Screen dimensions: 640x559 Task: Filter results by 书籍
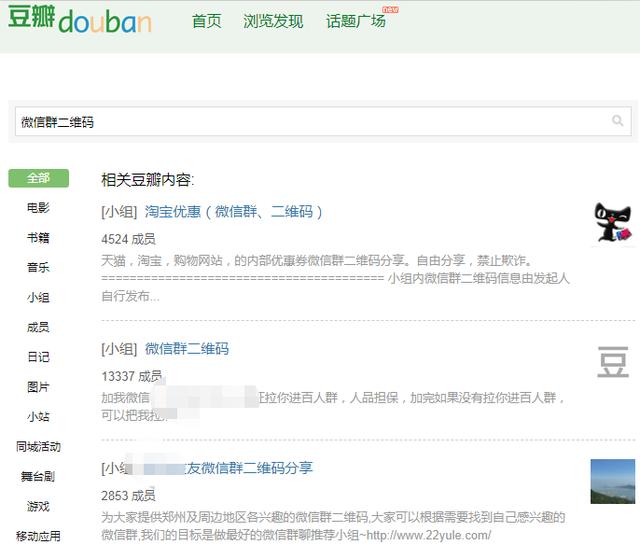38,237
